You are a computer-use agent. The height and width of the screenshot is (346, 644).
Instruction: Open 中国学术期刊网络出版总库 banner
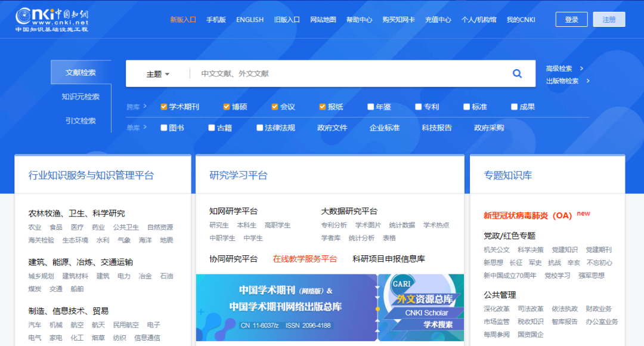(x=286, y=307)
